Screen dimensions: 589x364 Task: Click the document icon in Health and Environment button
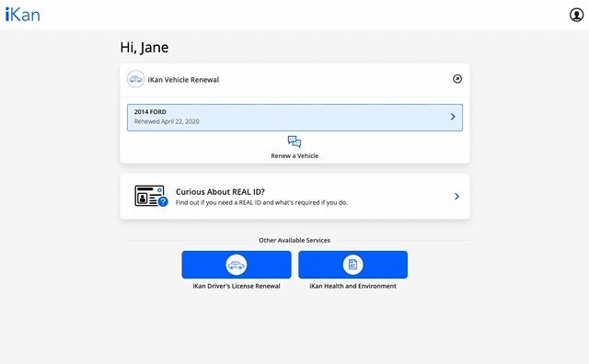pyautogui.click(x=352, y=265)
